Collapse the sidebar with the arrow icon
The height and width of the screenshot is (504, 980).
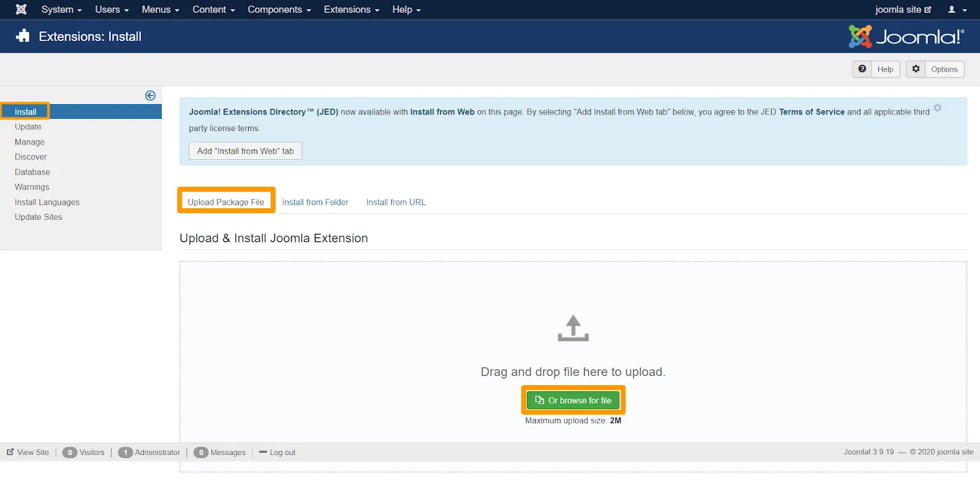point(150,96)
